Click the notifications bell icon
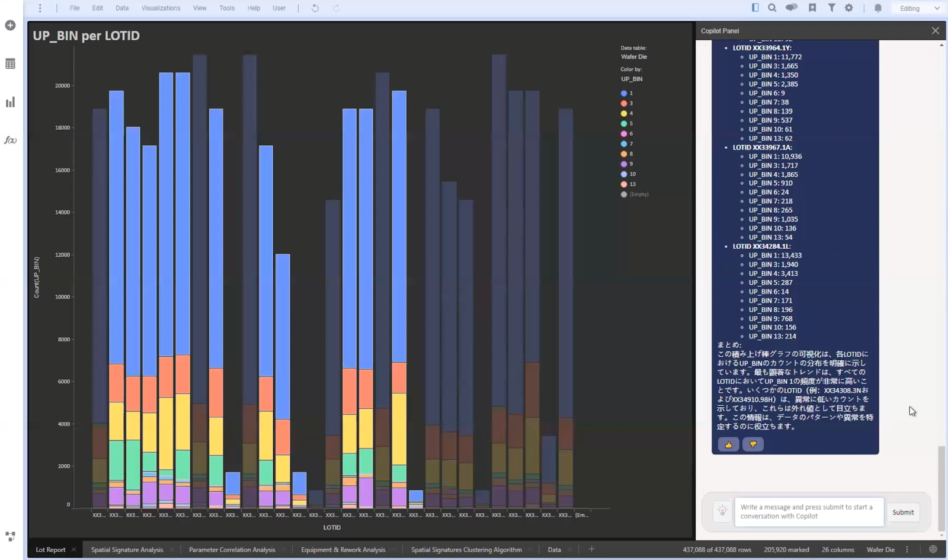This screenshot has width=948, height=560. click(878, 8)
